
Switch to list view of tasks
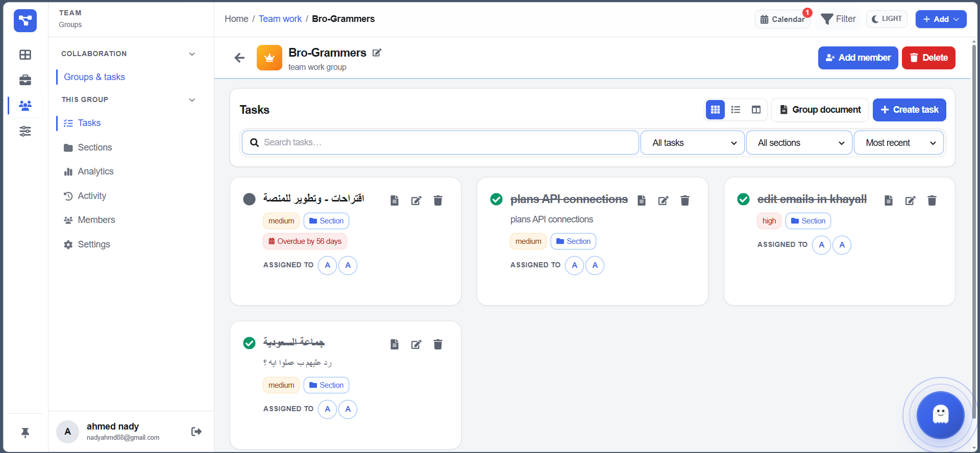coord(736,110)
